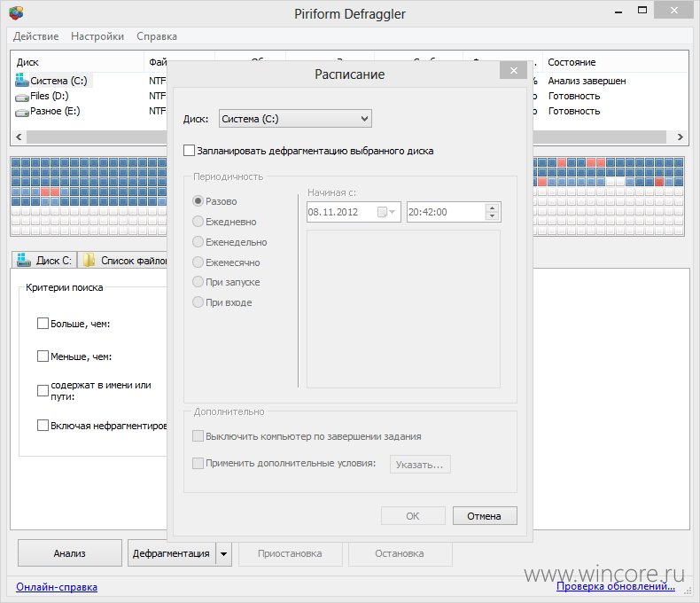Select the Ежедневно radio button

click(x=198, y=222)
